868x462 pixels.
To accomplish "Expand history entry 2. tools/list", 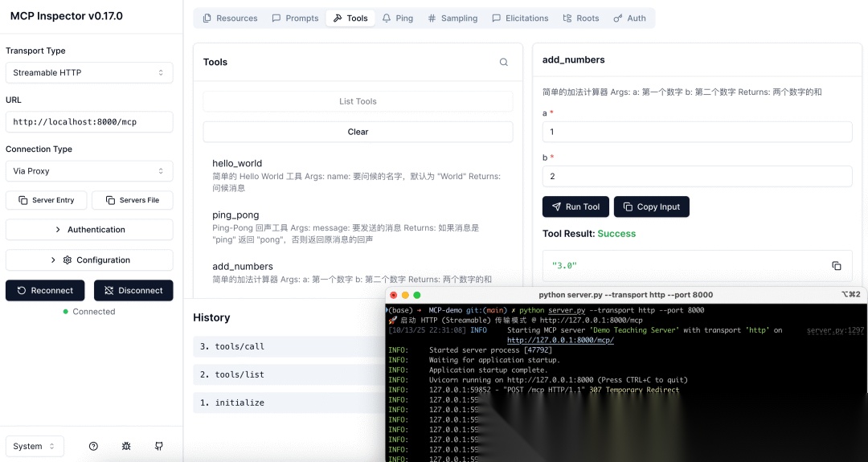I will [289, 374].
